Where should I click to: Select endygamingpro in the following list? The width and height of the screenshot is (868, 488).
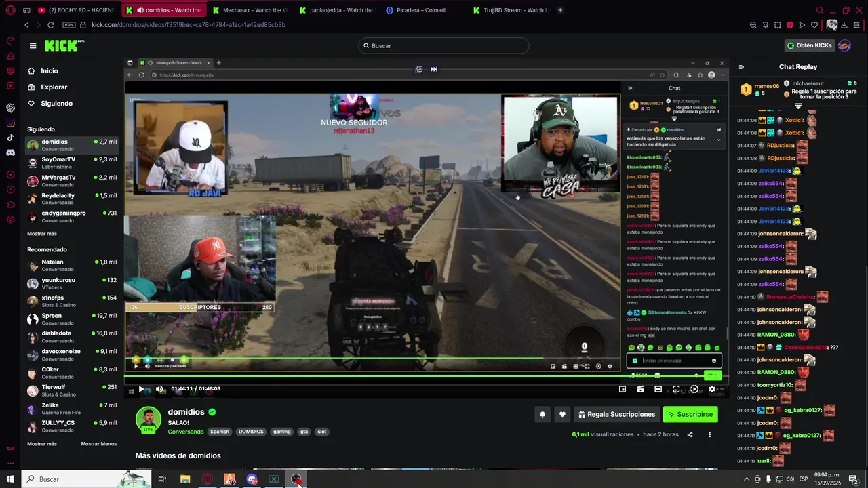(72, 216)
